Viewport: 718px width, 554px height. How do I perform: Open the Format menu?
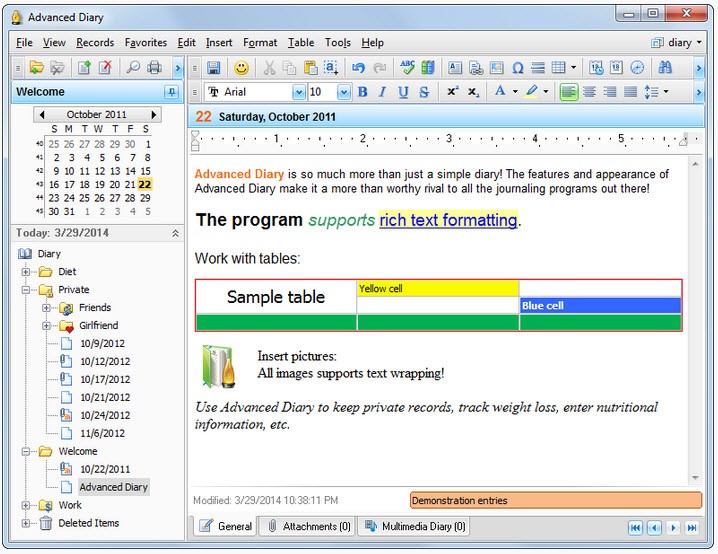pos(260,43)
